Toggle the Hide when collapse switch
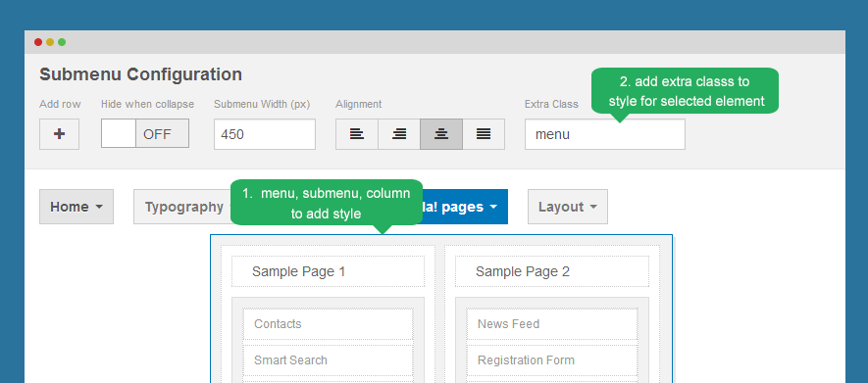Image resolution: width=868 pixels, height=383 pixels. tap(145, 134)
